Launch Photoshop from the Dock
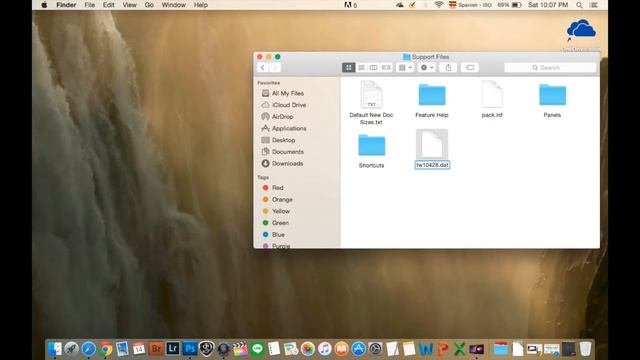This screenshot has height=360, width=640. pyautogui.click(x=190, y=349)
